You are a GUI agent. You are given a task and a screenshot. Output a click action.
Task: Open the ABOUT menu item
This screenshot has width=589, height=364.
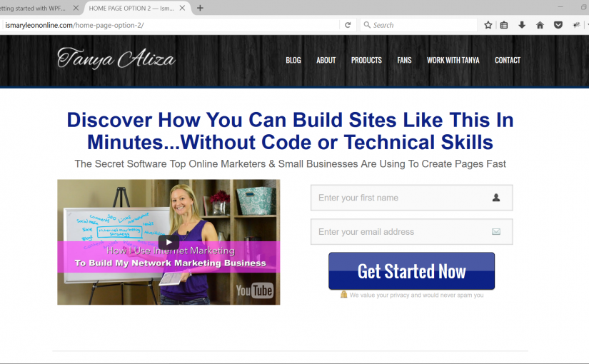326,60
